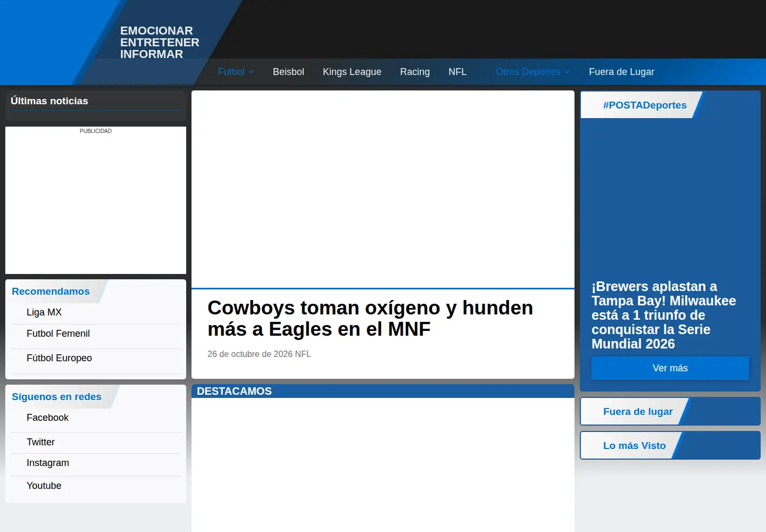Open the Cowboys toman oxígeno headline
Screen dimensions: 766x532
click(x=370, y=318)
